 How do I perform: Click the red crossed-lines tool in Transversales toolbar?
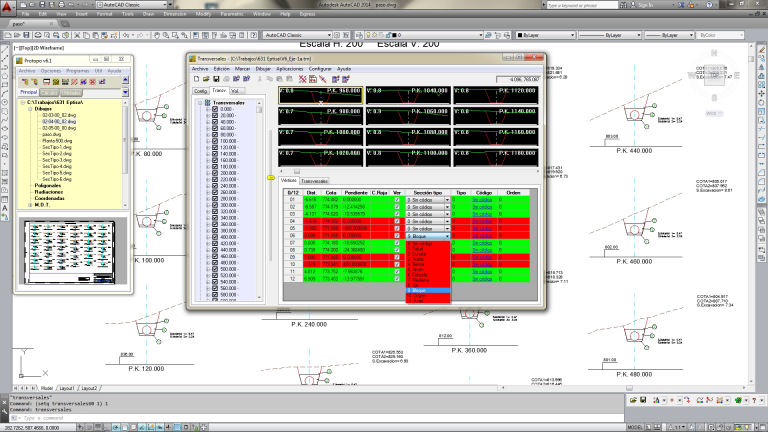(303, 79)
